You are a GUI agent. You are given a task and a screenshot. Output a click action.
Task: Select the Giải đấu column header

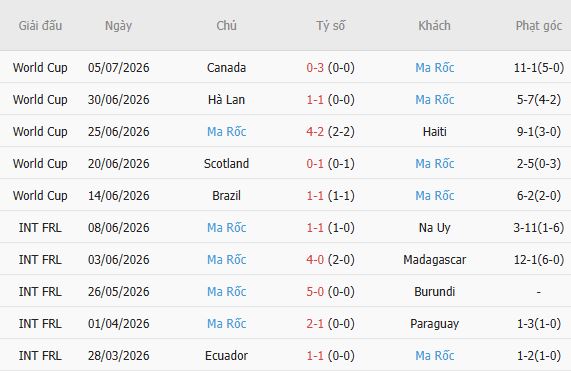coord(40,25)
